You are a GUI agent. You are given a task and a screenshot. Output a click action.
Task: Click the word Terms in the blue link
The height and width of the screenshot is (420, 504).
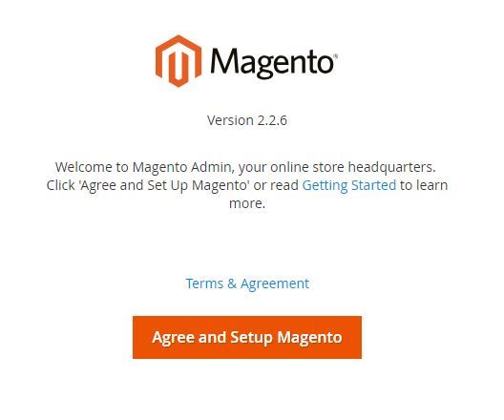[x=204, y=283]
